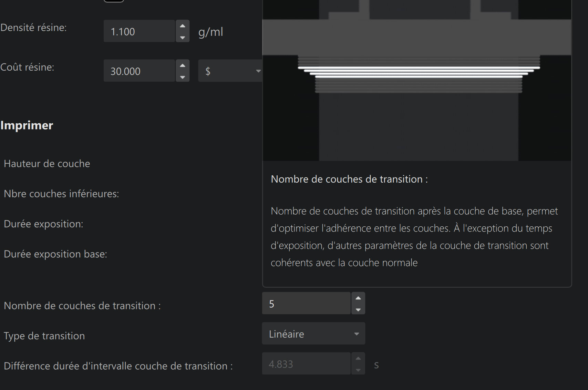This screenshot has height=390, width=588.
Task: Click the transition layers preview image
Action: (x=417, y=80)
